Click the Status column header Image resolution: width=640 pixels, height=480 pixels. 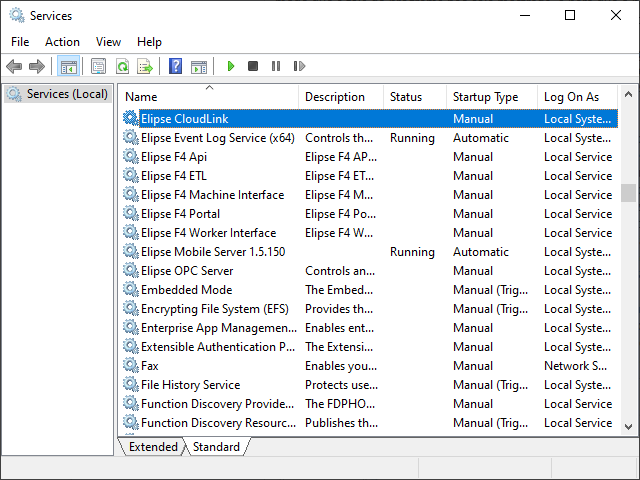pos(406,97)
